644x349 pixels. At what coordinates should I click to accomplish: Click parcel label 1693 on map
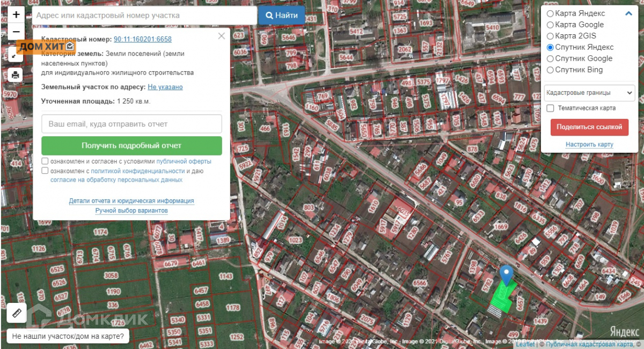[426, 23]
